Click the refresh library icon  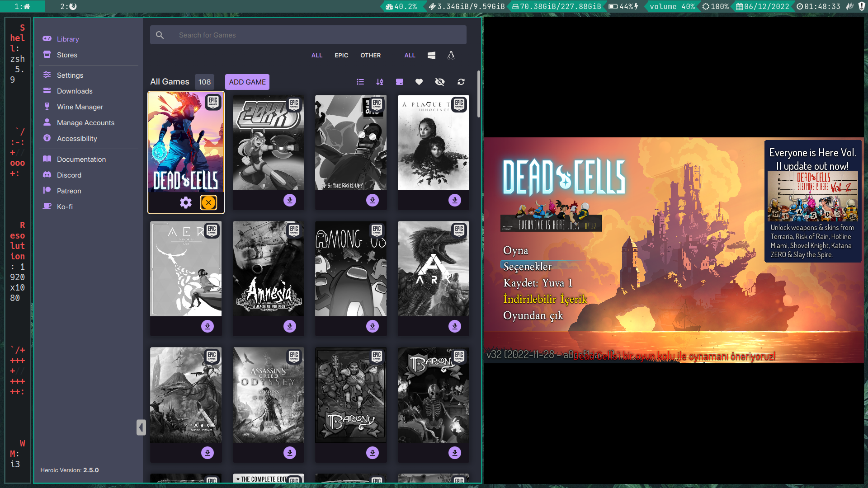tap(461, 82)
